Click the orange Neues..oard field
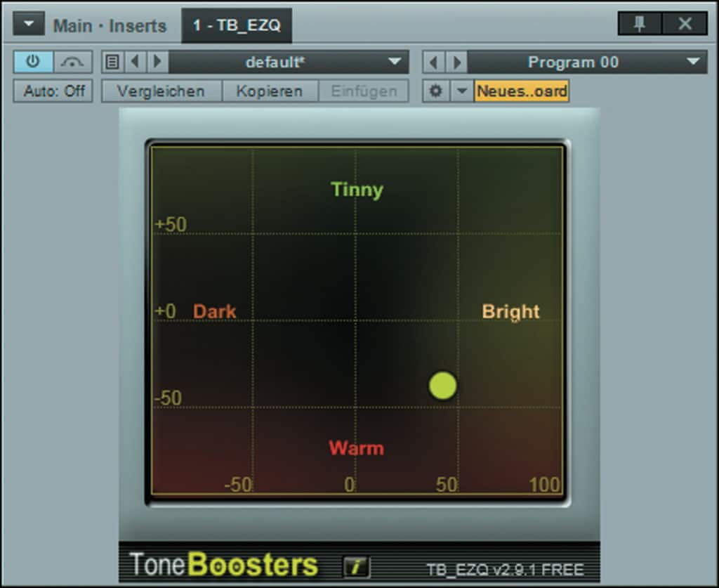This screenshot has height=588, width=719. coord(522,91)
